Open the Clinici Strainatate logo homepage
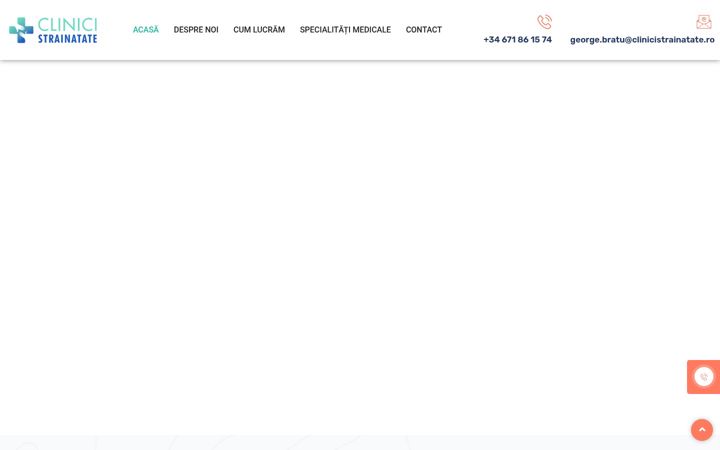This screenshot has width=720, height=450. click(x=53, y=30)
